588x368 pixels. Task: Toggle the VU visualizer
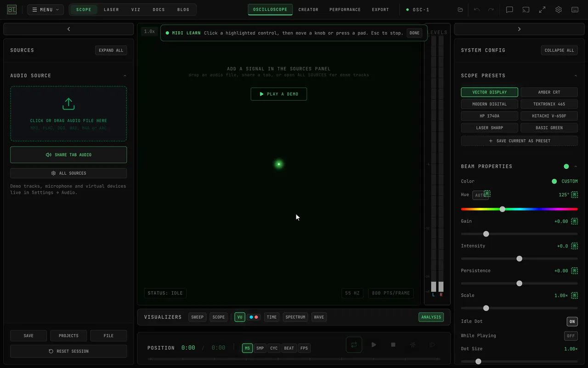point(240,317)
